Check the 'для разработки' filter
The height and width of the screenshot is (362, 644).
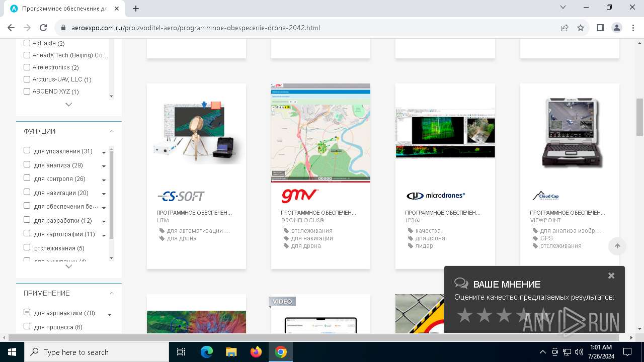(27, 220)
